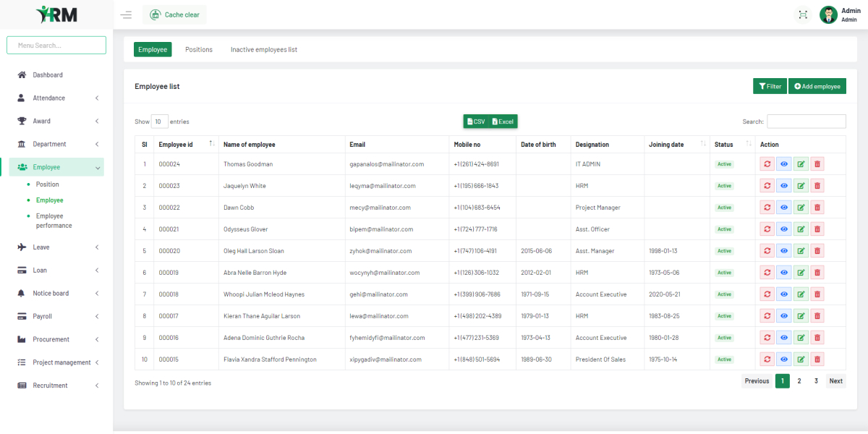Toggle Active status for Oleg Hall Larson Sloan
The image size is (868, 434).
point(723,250)
